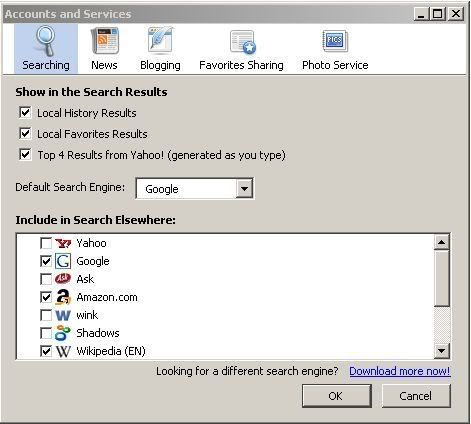Click the Google combo box field
471x424 pixels.
point(195,189)
